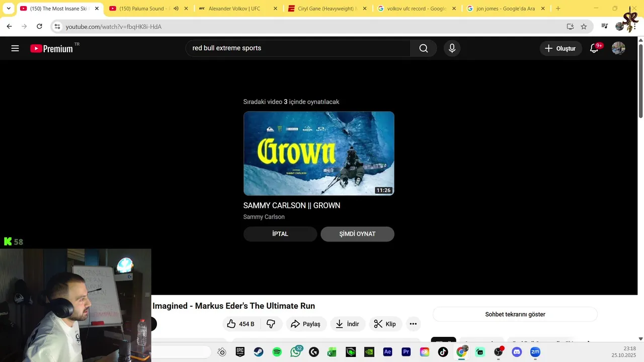Open SAMMY CARLSON || GROWN title

pyautogui.click(x=292, y=206)
